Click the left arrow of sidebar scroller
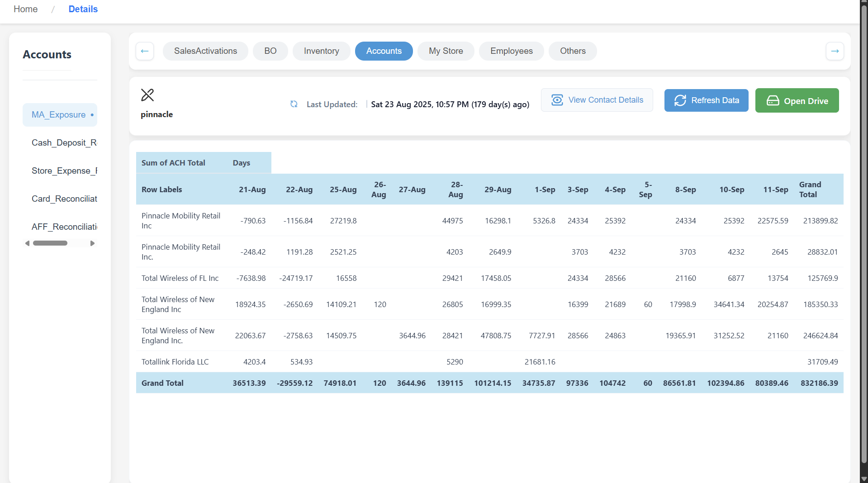 [27, 243]
